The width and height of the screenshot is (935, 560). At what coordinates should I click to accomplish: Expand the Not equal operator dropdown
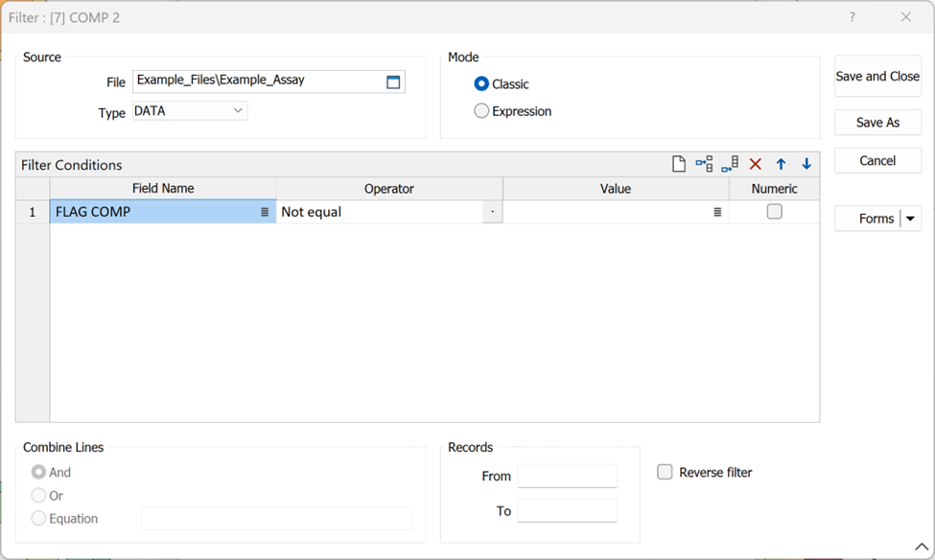(x=492, y=212)
